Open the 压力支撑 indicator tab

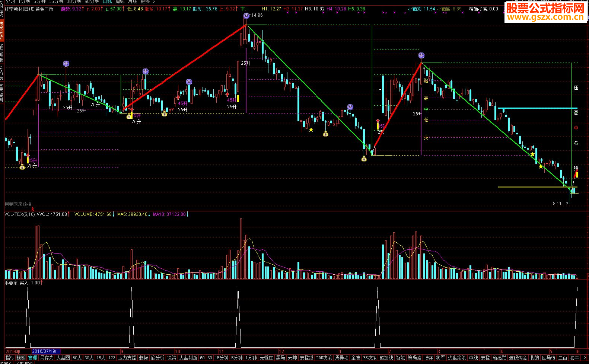point(127,358)
